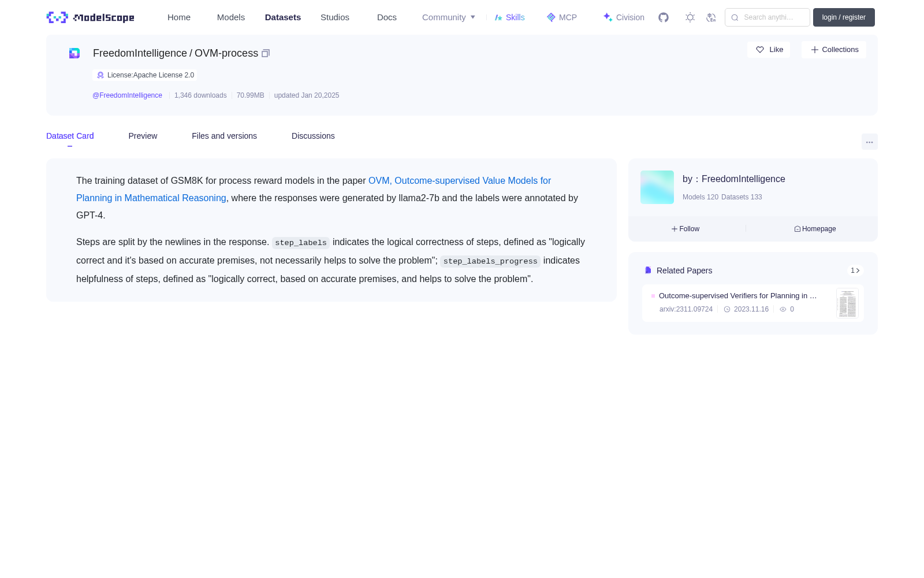Expand the Community dropdown menu
Screen dimensions: 924x578
449,17
